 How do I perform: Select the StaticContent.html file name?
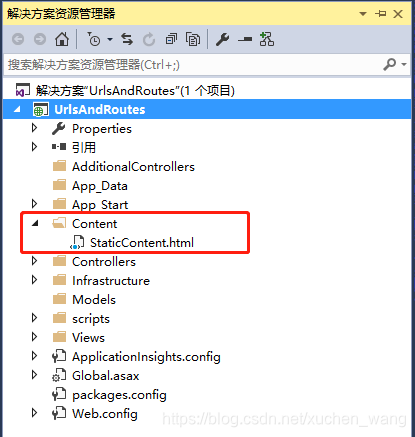pos(142,242)
